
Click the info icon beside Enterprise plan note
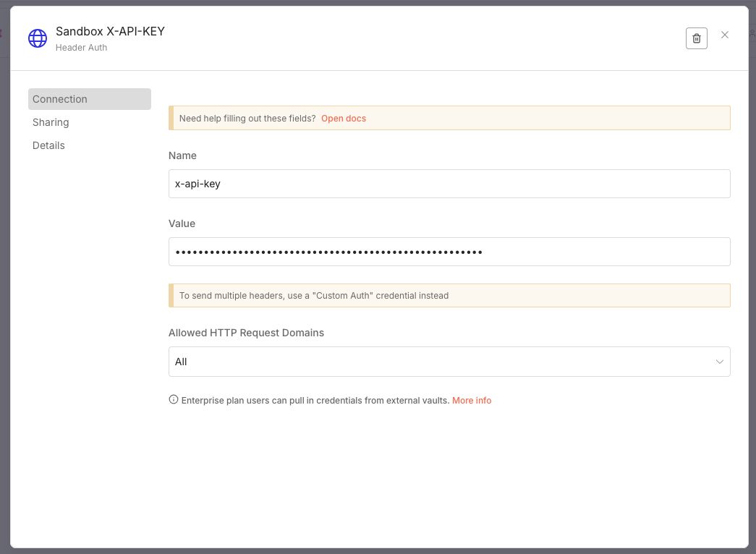tap(173, 399)
